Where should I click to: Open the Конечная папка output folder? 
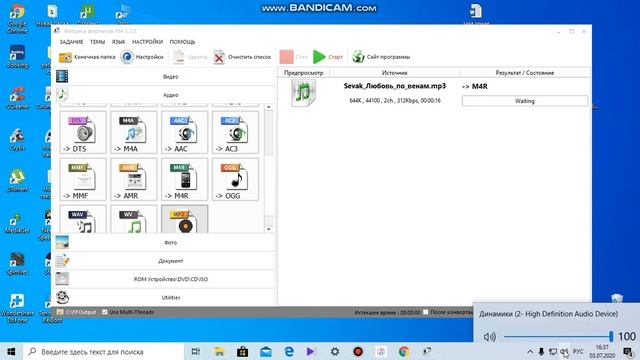pos(87,57)
